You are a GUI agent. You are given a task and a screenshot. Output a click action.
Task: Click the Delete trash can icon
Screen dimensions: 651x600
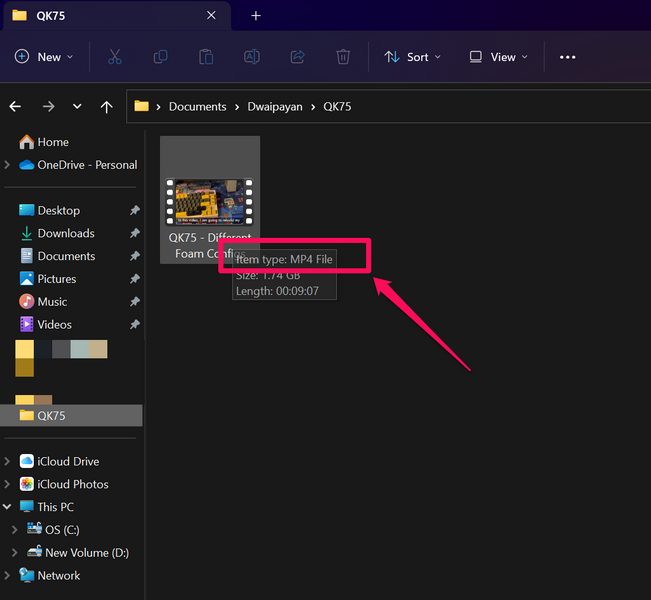(x=343, y=57)
